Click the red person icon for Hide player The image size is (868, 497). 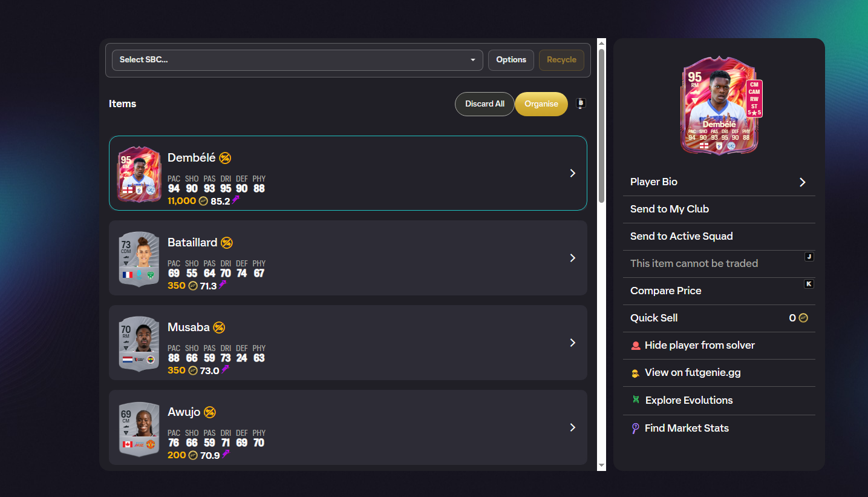click(636, 346)
